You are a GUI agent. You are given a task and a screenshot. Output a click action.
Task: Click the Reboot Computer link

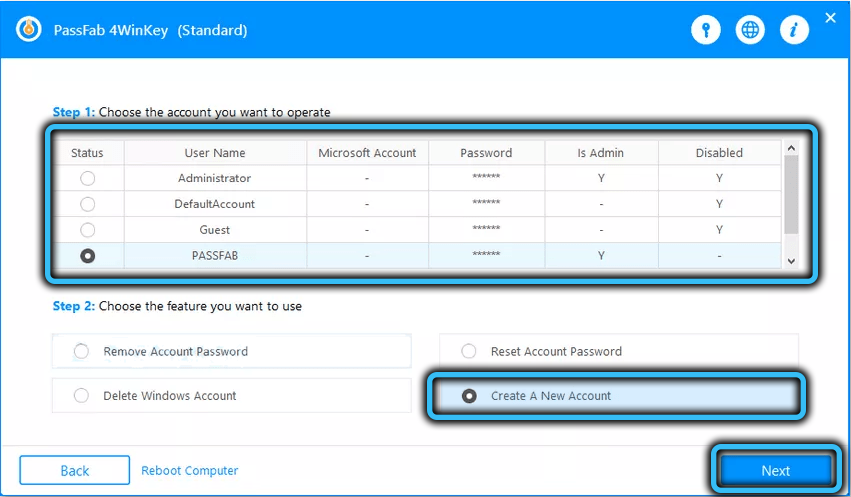pos(190,471)
